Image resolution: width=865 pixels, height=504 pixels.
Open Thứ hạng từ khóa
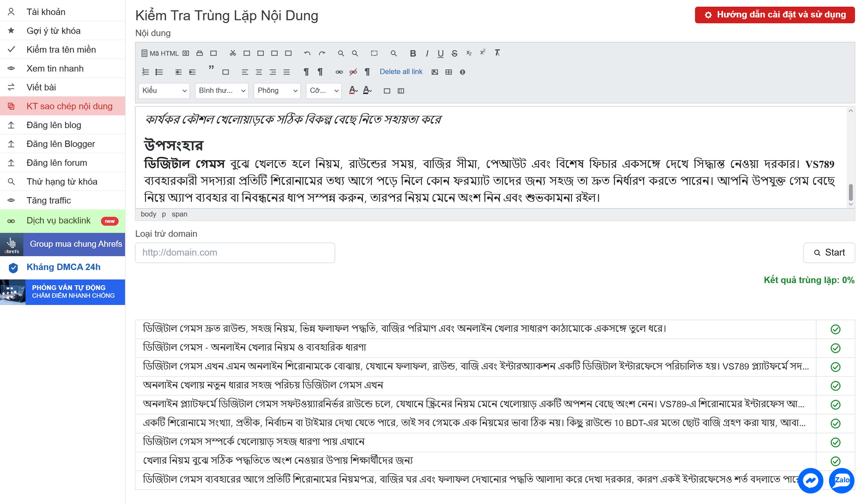[x=62, y=182]
